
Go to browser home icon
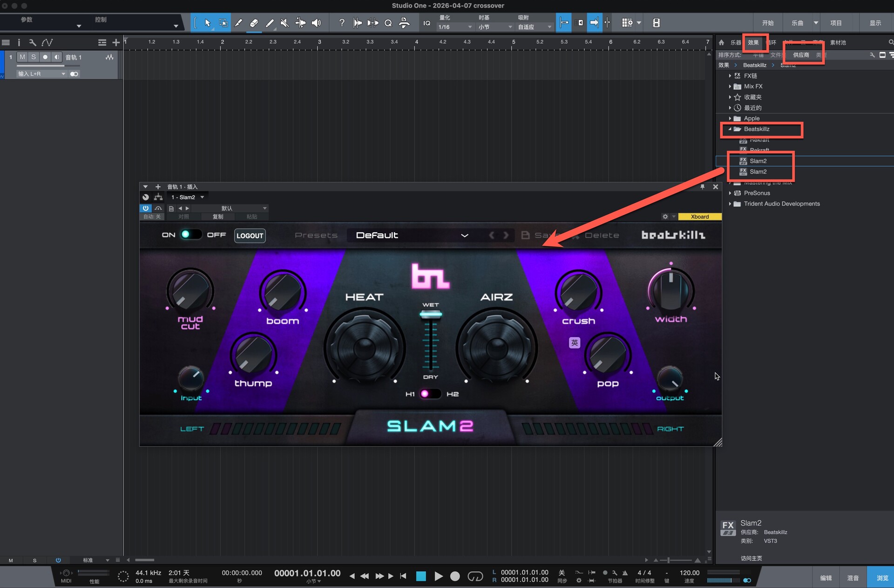point(721,42)
